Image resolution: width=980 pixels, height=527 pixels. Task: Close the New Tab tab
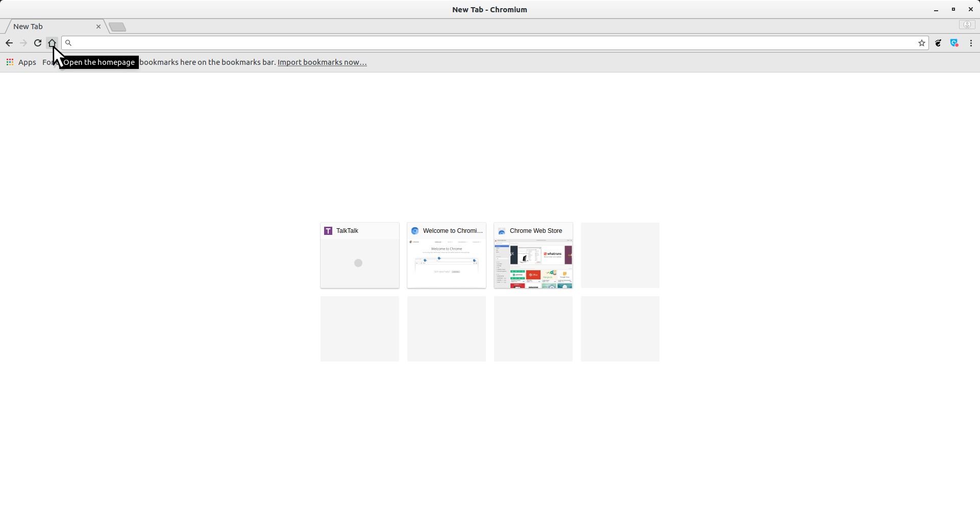99,27
